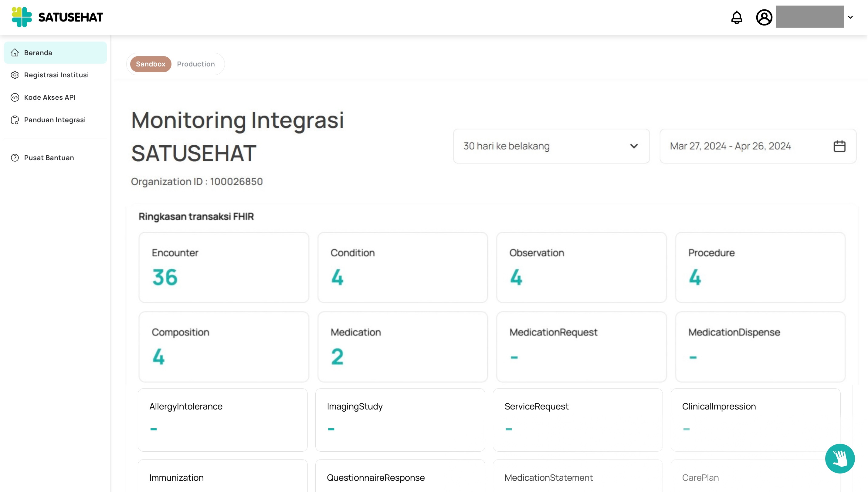This screenshot has height=492, width=868.
Task: Click the Beranda home icon
Action: (x=15, y=53)
